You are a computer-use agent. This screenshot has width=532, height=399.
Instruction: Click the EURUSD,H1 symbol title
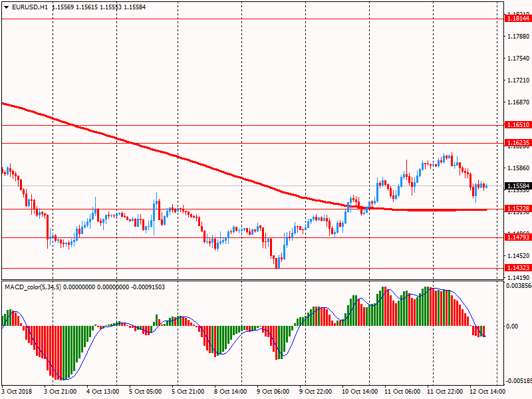click(30, 7)
